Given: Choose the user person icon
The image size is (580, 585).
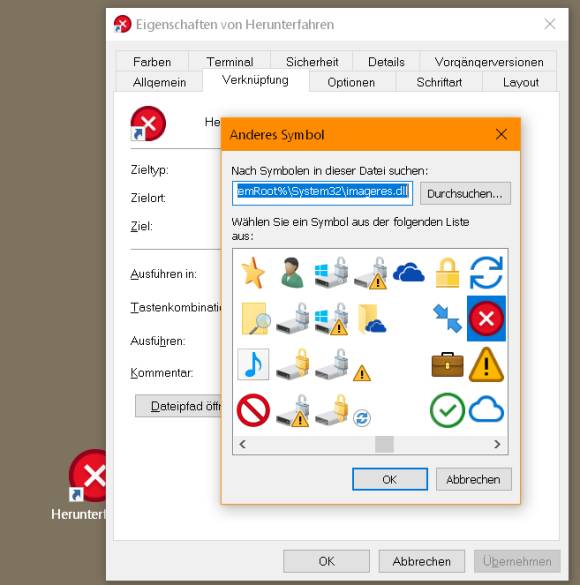Looking at the screenshot, I should click(292, 272).
